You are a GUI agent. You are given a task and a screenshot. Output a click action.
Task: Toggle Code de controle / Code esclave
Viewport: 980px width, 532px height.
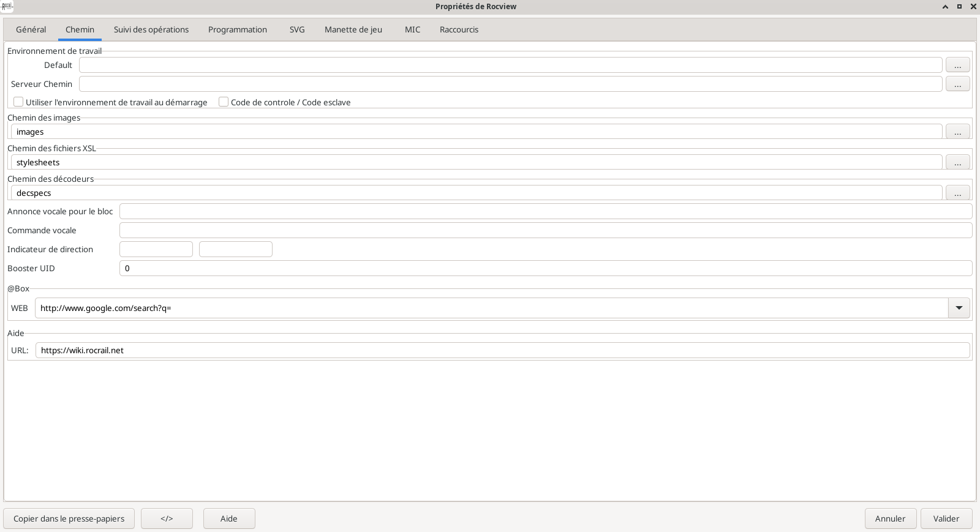tap(224, 102)
